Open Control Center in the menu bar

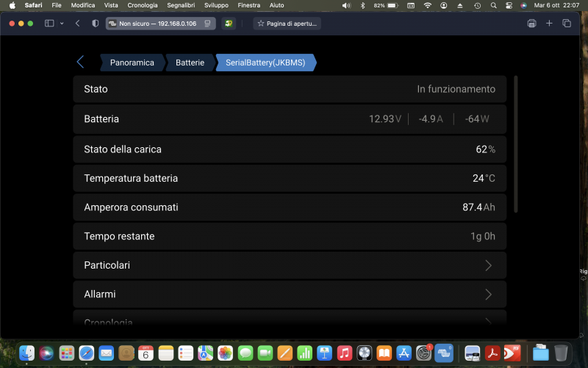point(509,5)
